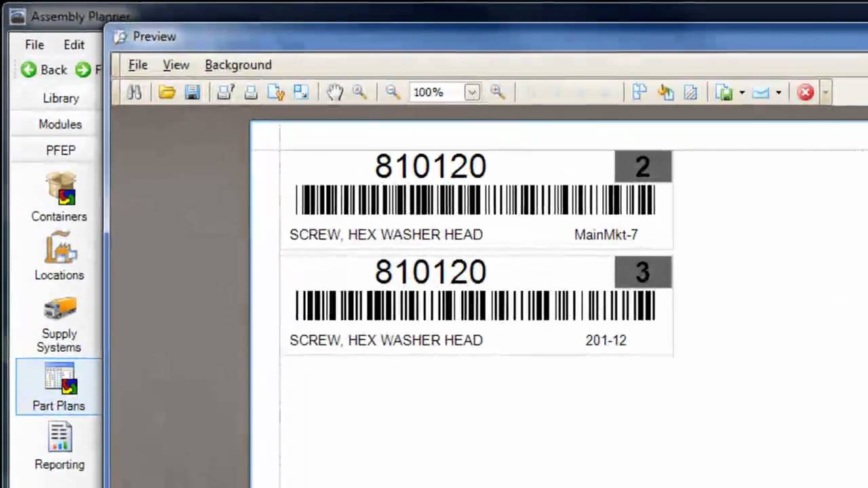The width and height of the screenshot is (868, 488).
Task: Open the Preview window File menu
Action: coord(138,65)
